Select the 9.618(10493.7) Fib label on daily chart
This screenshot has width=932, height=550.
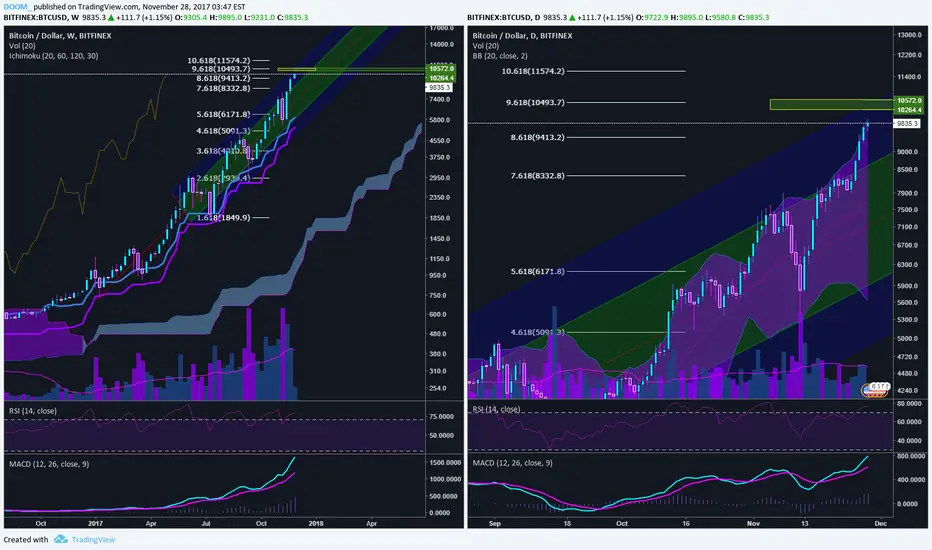536,102
